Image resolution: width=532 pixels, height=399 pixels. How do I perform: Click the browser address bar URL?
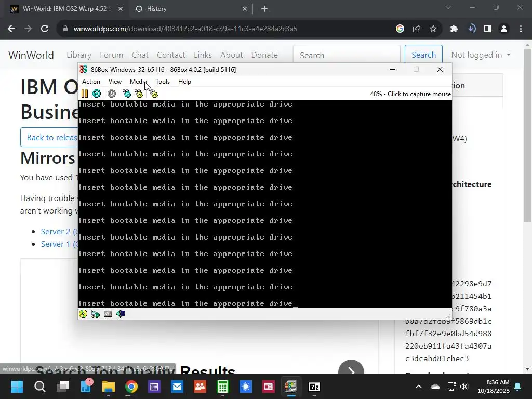click(x=185, y=29)
